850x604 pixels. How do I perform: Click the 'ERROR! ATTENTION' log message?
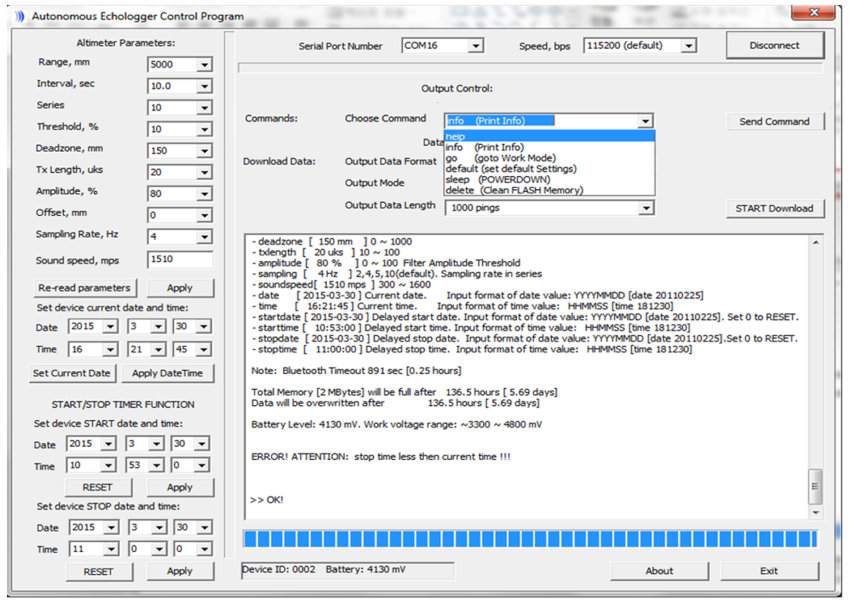[x=381, y=457]
